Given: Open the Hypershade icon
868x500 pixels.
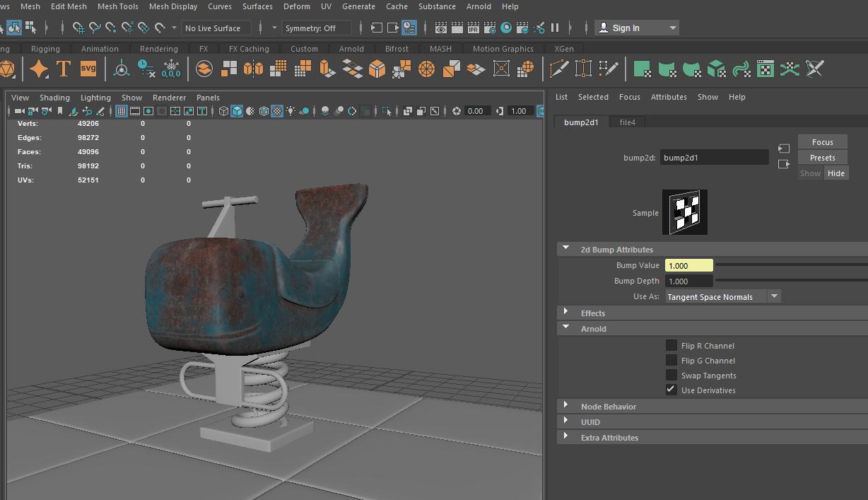Looking at the screenshot, I should pos(507,28).
